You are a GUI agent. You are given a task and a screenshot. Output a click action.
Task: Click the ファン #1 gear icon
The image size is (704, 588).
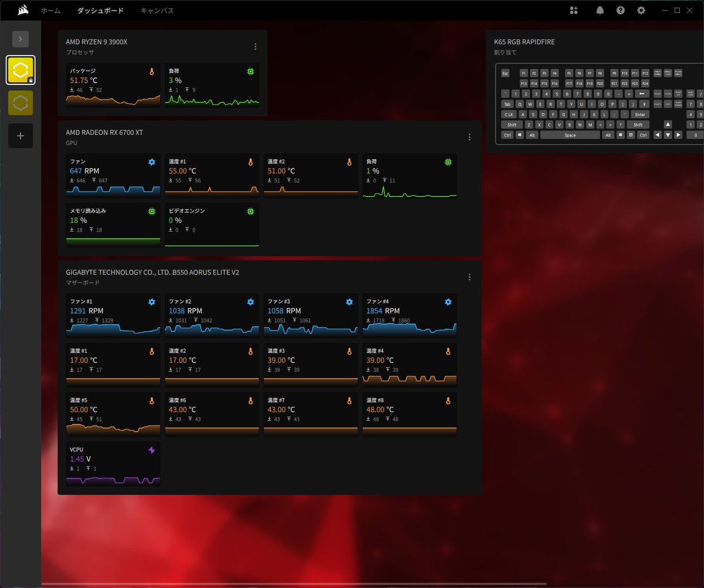pyautogui.click(x=151, y=302)
